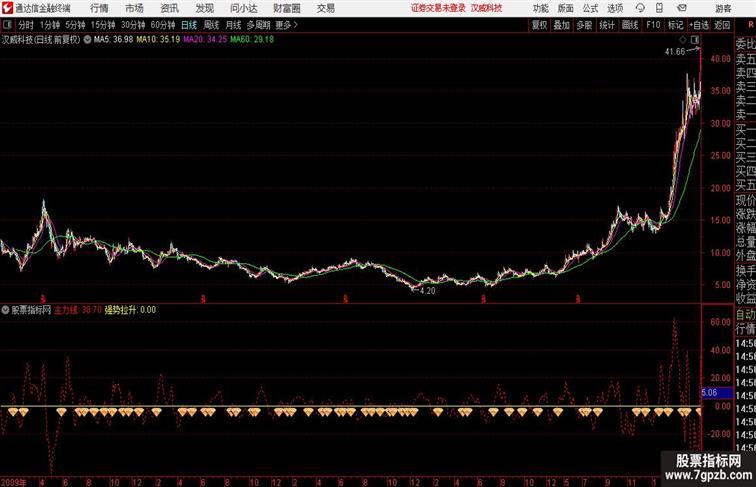The image size is (756, 487).
Task: Click the 叠加 overlay button
Action: (562, 25)
